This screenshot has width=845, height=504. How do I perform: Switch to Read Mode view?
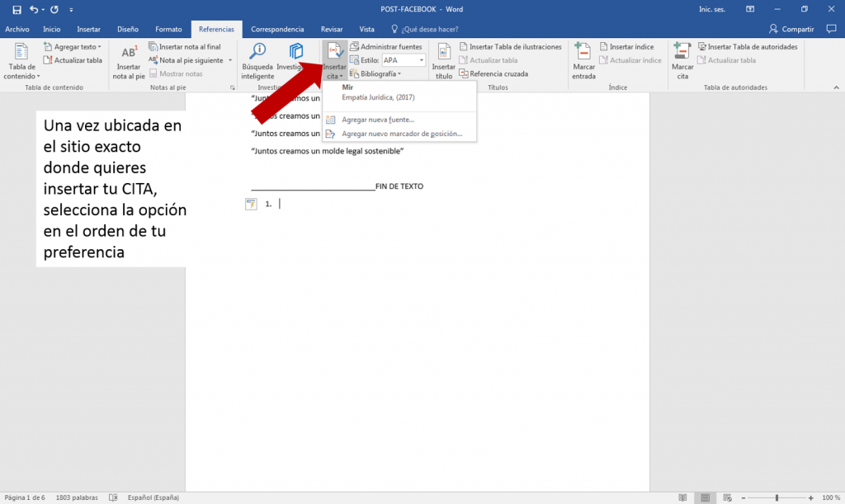[x=682, y=497]
